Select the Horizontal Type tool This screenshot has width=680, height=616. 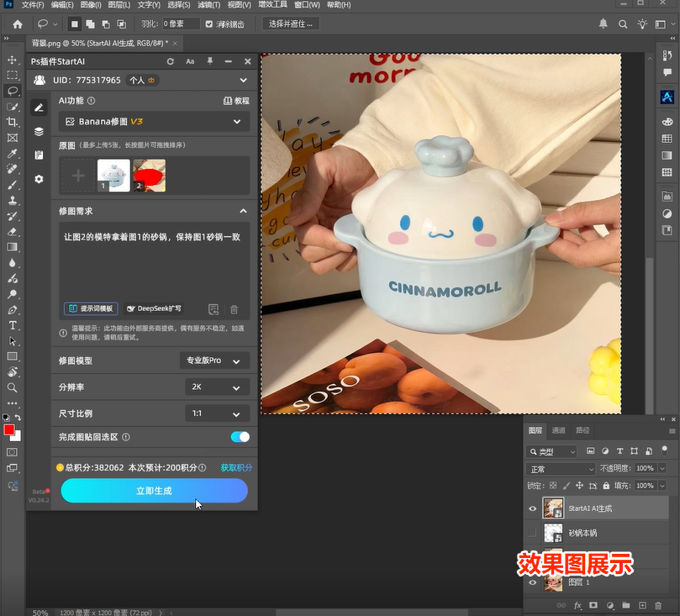pos(12,325)
